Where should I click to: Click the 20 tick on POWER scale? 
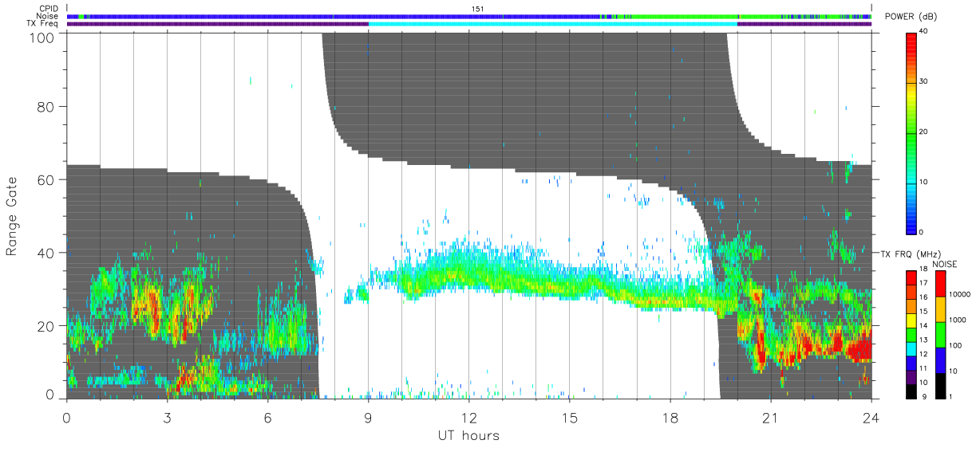point(925,132)
